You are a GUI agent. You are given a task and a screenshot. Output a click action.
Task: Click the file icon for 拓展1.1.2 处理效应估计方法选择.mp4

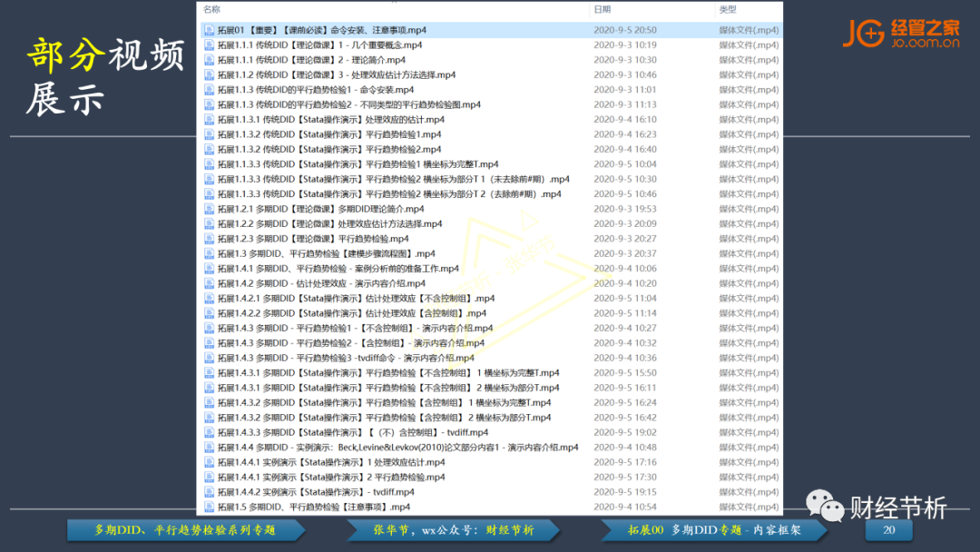pos(210,74)
